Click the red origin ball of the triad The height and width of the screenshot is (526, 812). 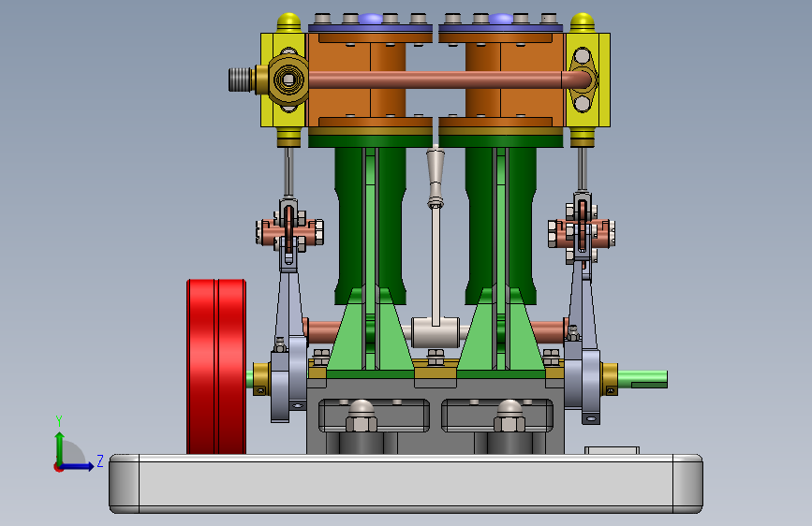click(58, 467)
